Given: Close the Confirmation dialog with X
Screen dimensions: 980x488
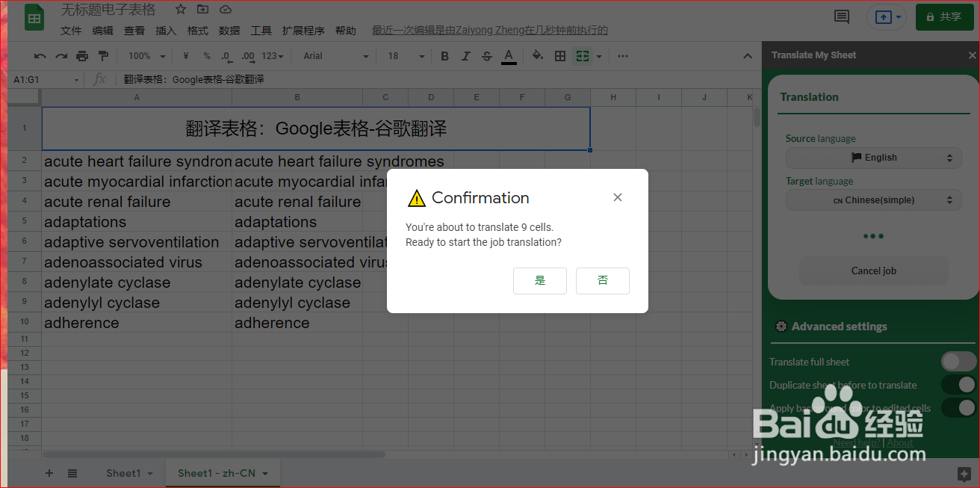Looking at the screenshot, I should pos(618,197).
